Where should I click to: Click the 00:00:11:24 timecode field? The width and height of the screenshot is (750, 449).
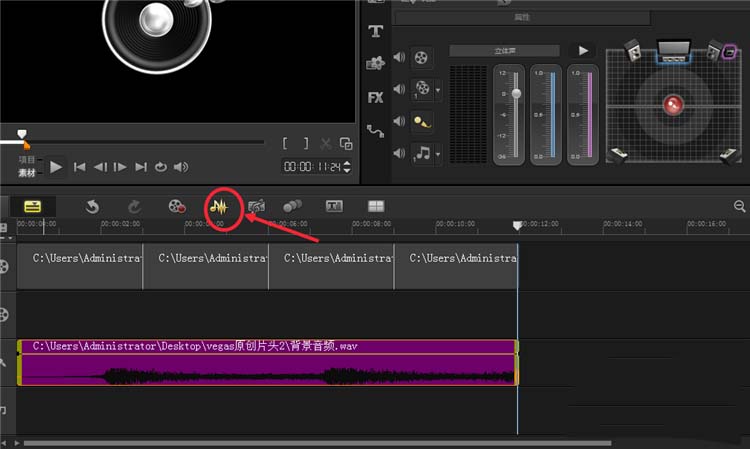[x=312, y=167]
